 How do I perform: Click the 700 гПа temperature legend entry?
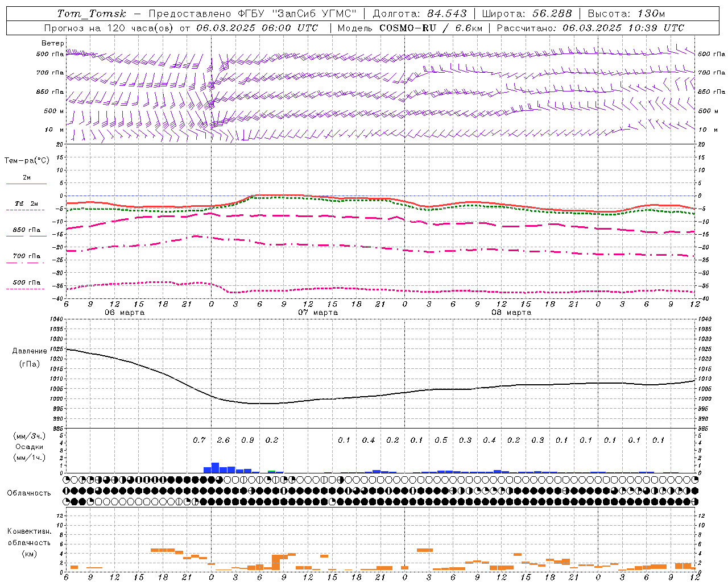[27, 256]
